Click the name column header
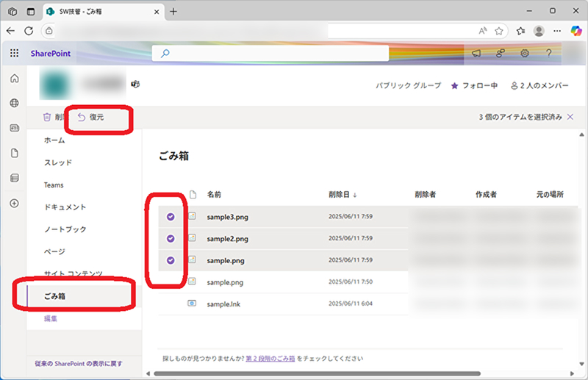The width and height of the screenshot is (588, 380). (214, 194)
